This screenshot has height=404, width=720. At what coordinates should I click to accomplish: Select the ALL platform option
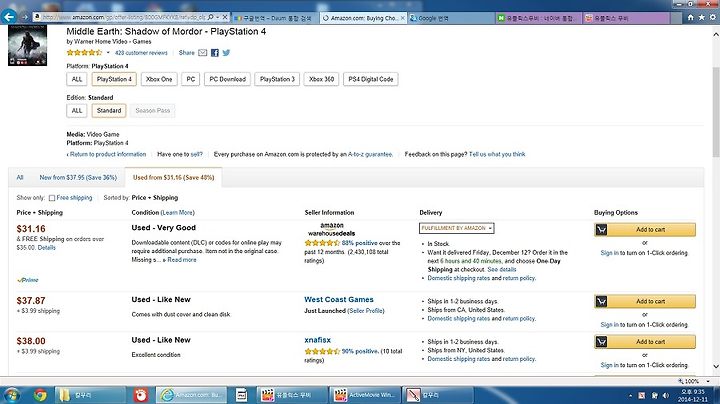click(x=77, y=79)
